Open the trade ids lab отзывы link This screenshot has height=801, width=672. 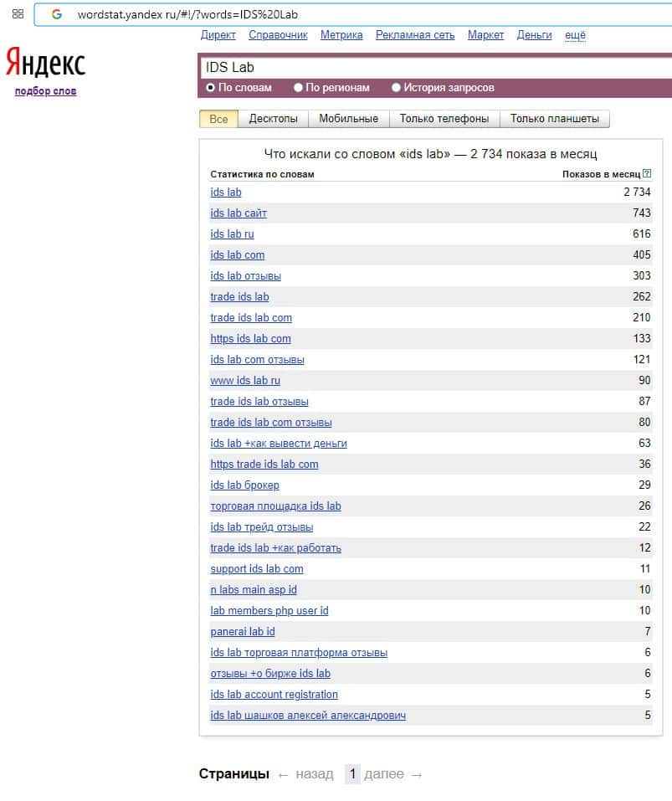[x=259, y=402]
